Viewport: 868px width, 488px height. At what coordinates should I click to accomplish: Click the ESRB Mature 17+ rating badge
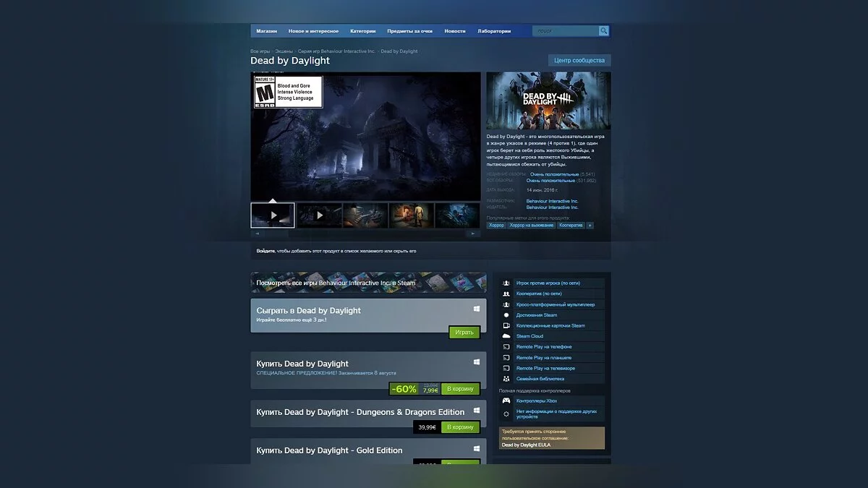click(288, 92)
